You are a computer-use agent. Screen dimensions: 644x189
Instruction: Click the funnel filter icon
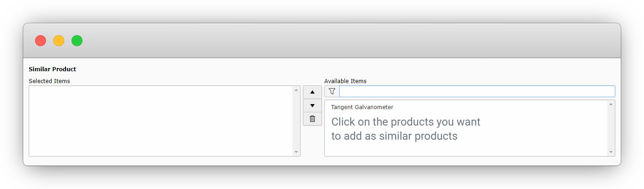[x=332, y=91]
